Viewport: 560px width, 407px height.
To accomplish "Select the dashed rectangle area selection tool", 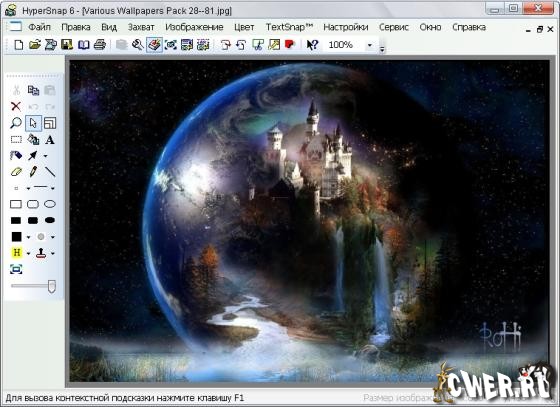I will [16, 140].
